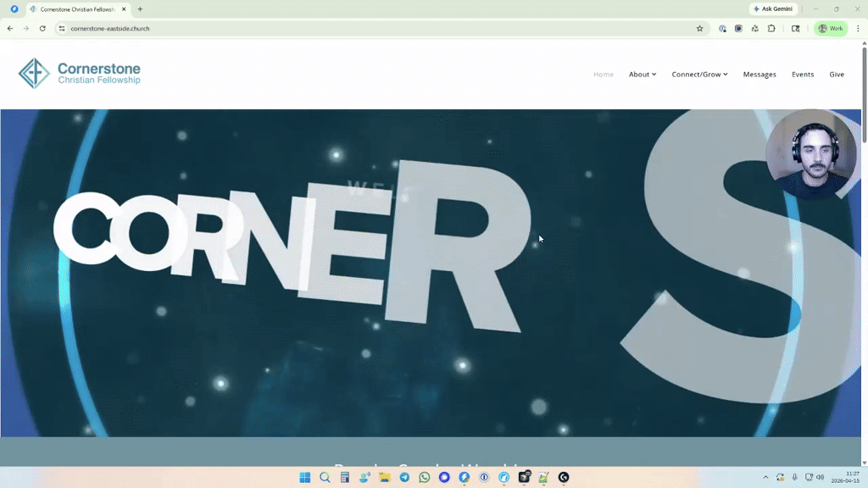Open the Windows Start menu
Viewport: 868px width, 488px height.
tap(305, 477)
